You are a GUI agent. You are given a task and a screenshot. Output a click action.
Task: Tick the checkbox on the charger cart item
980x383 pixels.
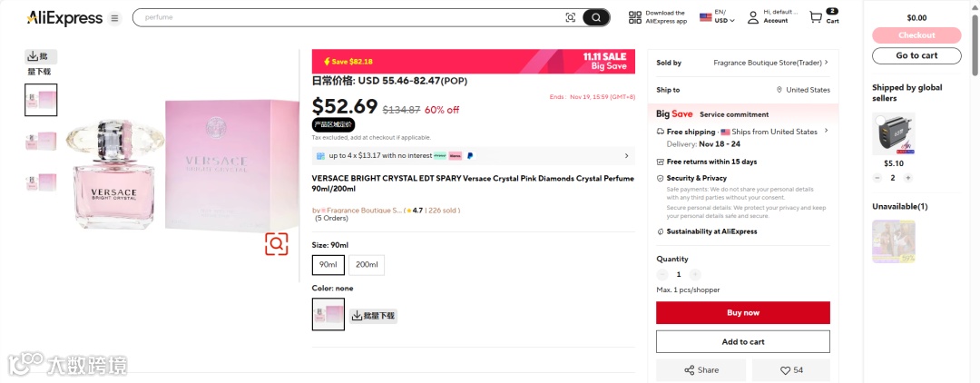pos(878,119)
